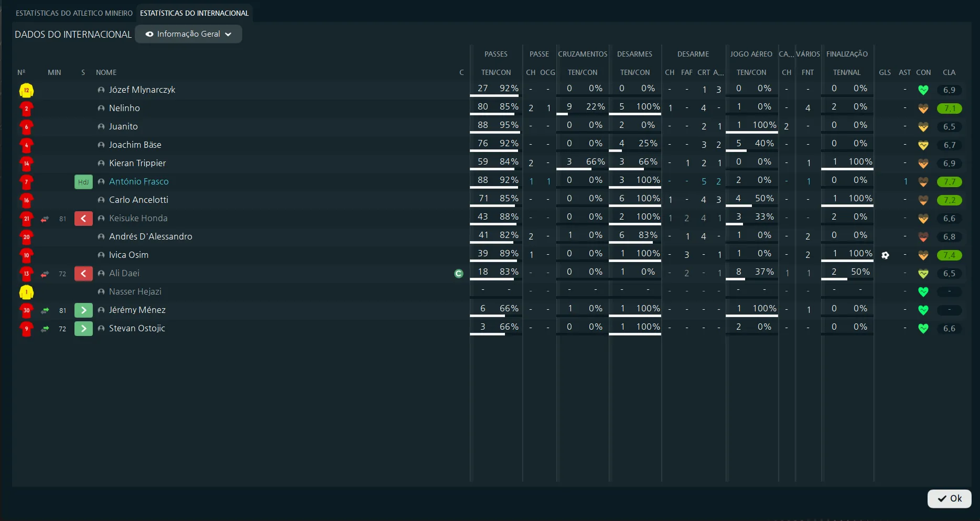Sort by the AST assists column header
The image size is (980, 521).
[x=905, y=72]
